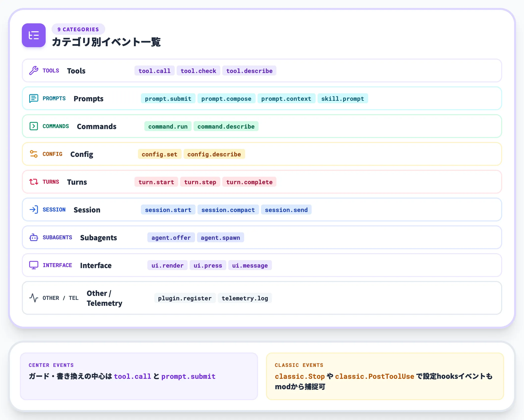Image resolution: width=524 pixels, height=420 pixels.
Task: Click the activity pulse icon in Other row
Action: click(x=34, y=298)
